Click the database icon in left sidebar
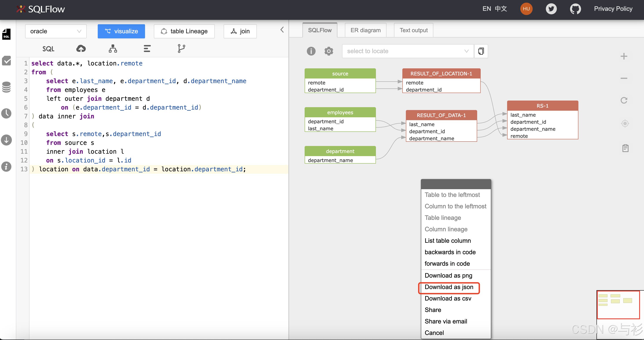This screenshot has width=644, height=340. coord(7,87)
